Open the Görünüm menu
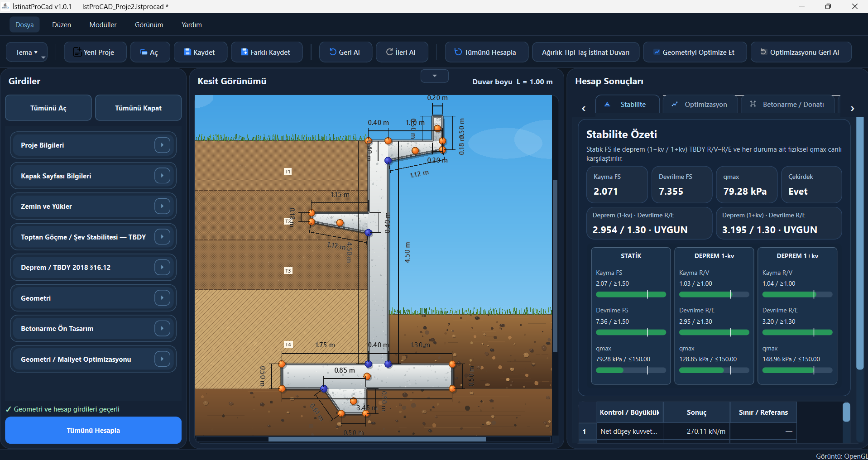868x460 pixels. pyautogui.click(x=149, y=24)
